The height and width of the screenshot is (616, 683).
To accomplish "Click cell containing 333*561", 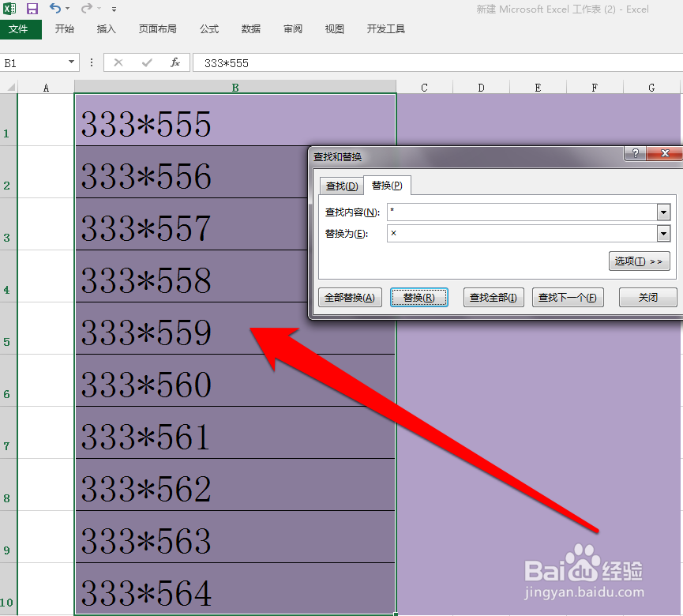I will [x=235, y=432].
